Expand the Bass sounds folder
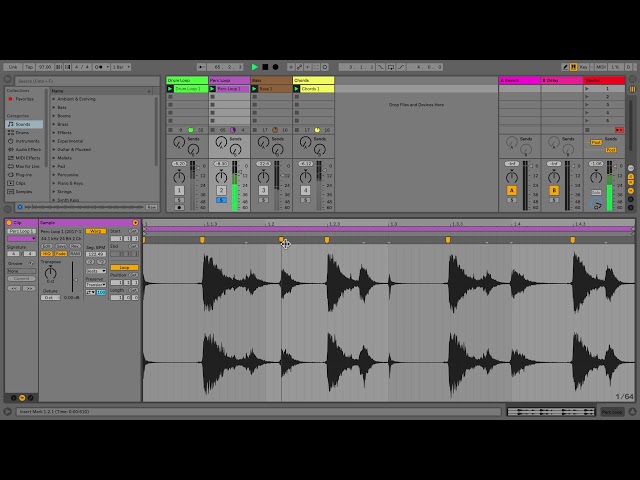Viewport: 640px width, 480px height. 54,107
